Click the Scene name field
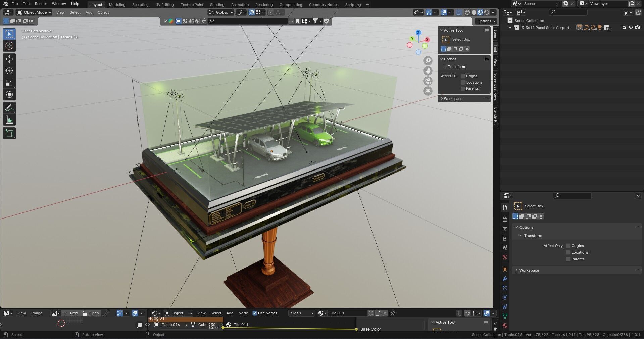 coord(539,4)
